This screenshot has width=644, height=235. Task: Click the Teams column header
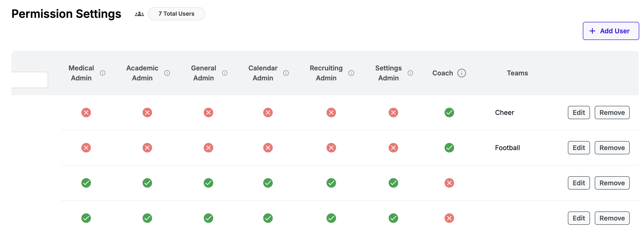coord(517,73)
